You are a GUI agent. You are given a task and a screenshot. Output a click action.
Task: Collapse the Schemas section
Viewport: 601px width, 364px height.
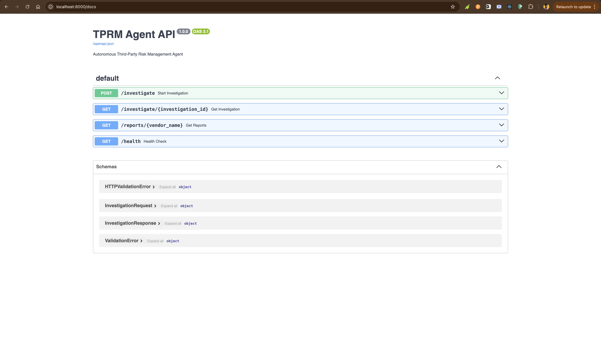pos(499,167)
